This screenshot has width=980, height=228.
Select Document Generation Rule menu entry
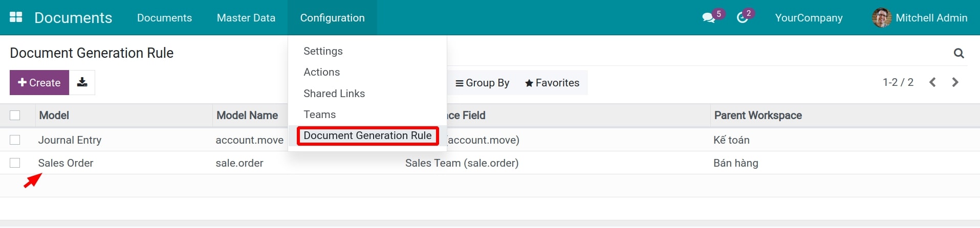(367, 135)
